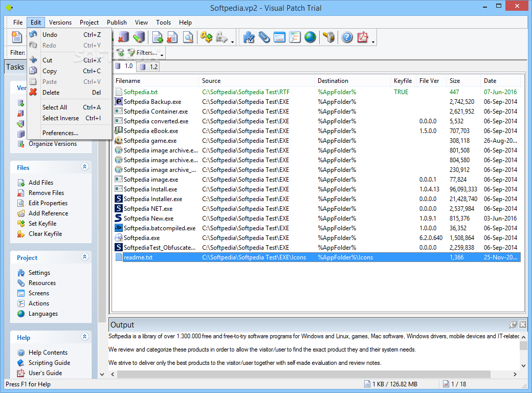Open the files toolbar overflow dropdown arrow

click(232, 42)
